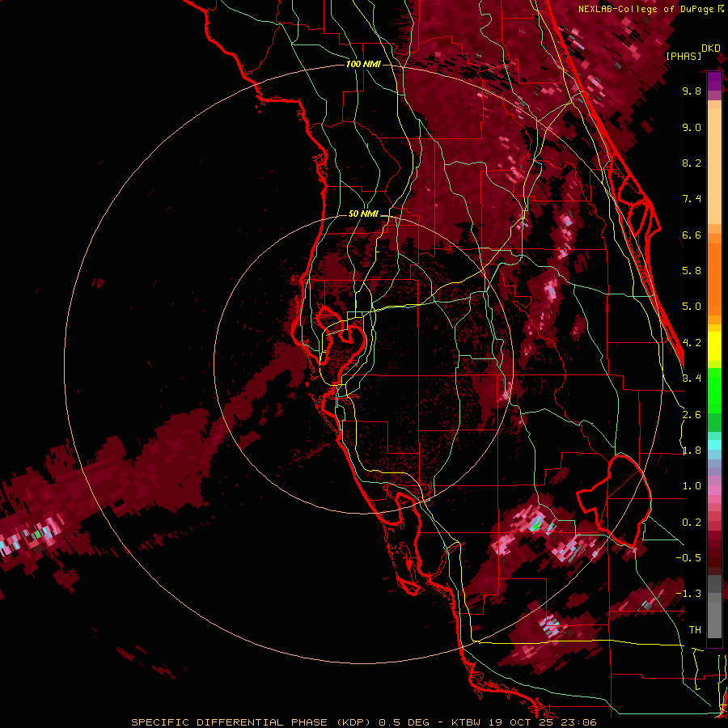Click the -1.3 scale value
The image size is (728, 728).
click(688, 594)
